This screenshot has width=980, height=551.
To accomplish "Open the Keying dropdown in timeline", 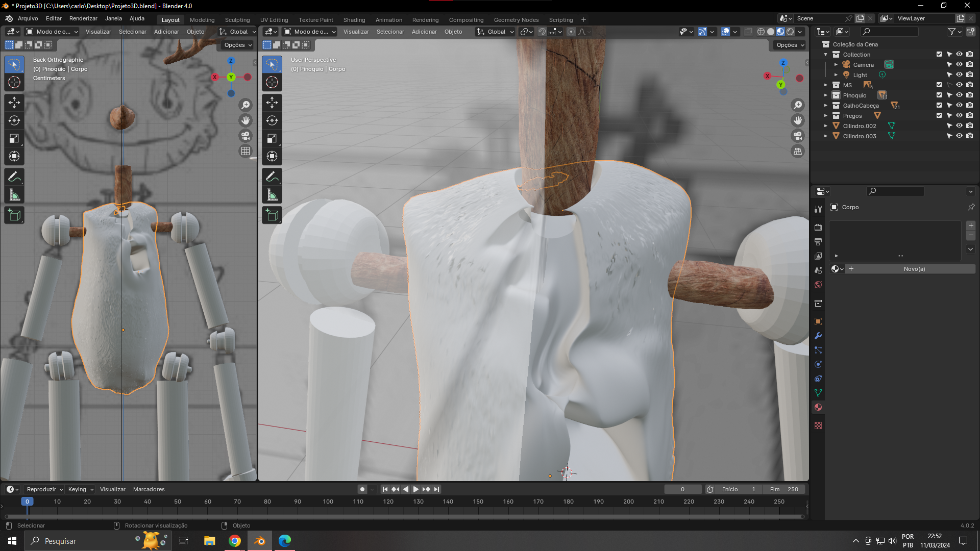I will click(x=81, y=489).
